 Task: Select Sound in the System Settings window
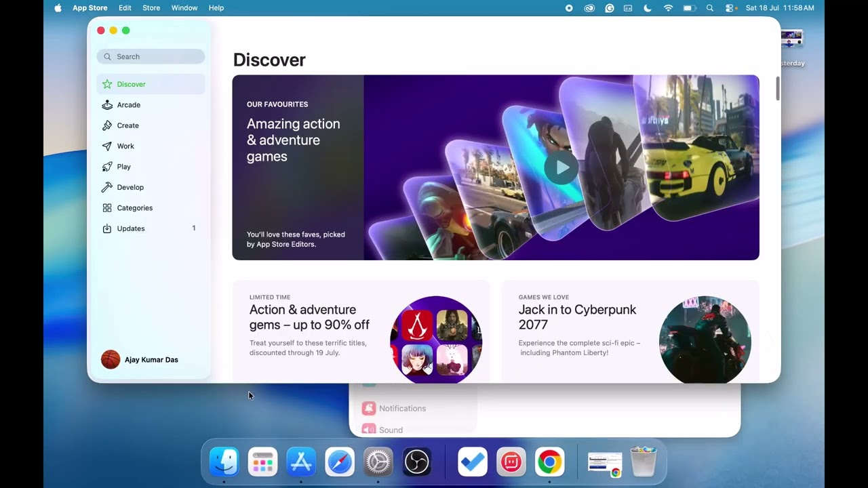pos(382,430)
